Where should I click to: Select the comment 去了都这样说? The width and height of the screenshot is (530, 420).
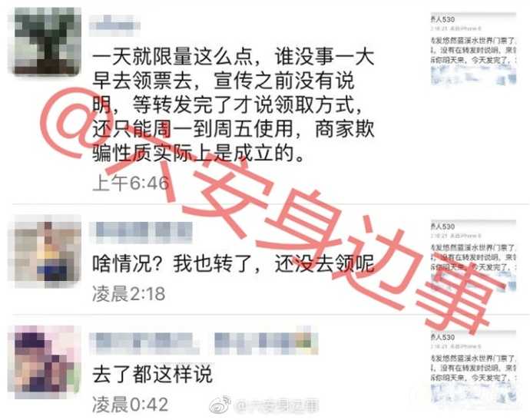coord(152,375)
